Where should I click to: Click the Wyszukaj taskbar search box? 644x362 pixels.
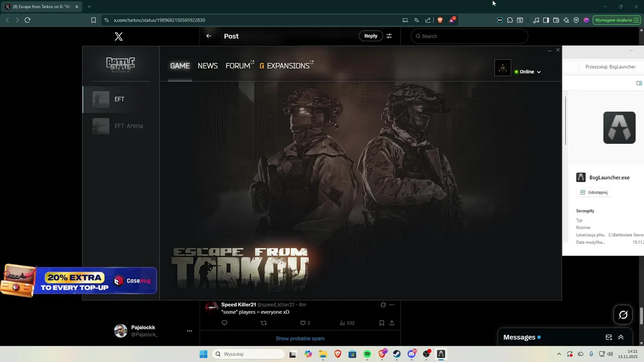(x=248, y=354)
